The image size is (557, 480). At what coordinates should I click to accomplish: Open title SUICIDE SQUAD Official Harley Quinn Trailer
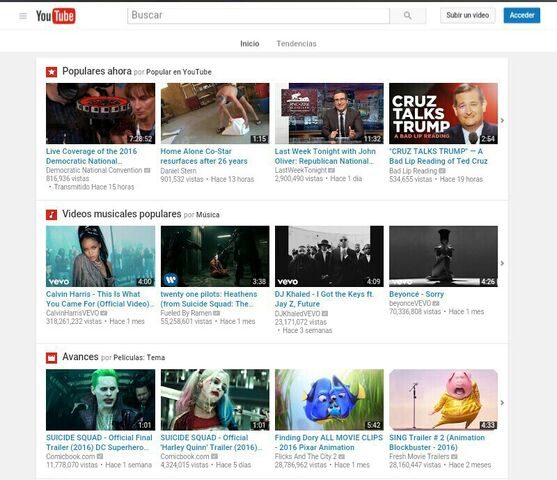[x=211, y=442]
